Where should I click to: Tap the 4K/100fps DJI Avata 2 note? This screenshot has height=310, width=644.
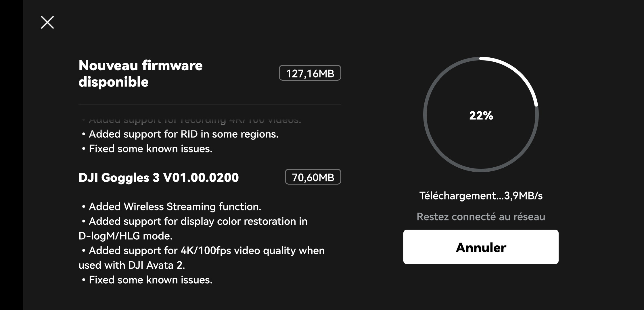click(202, 258)
